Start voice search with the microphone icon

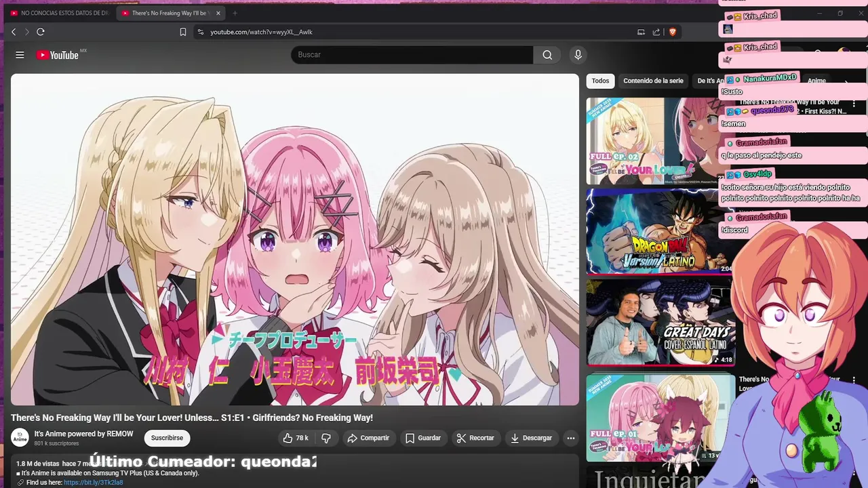(578, 55)
